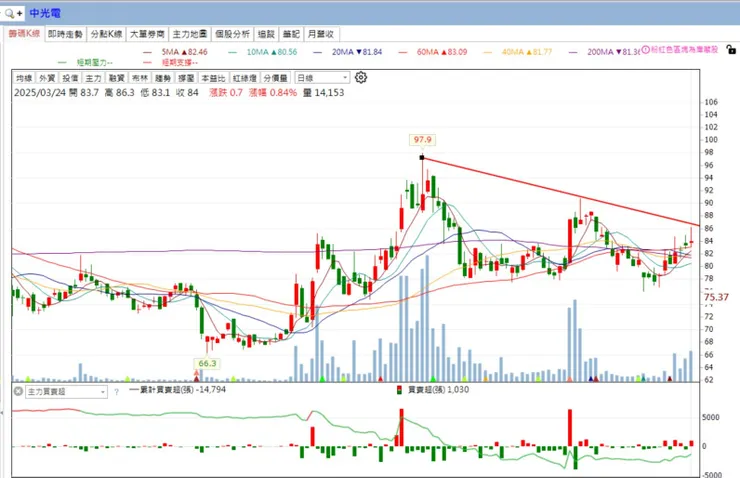Click the 漲幅 0.84% change readout
Image resolution: width=740 pixels, height=478 pixels.
point(273,92)
